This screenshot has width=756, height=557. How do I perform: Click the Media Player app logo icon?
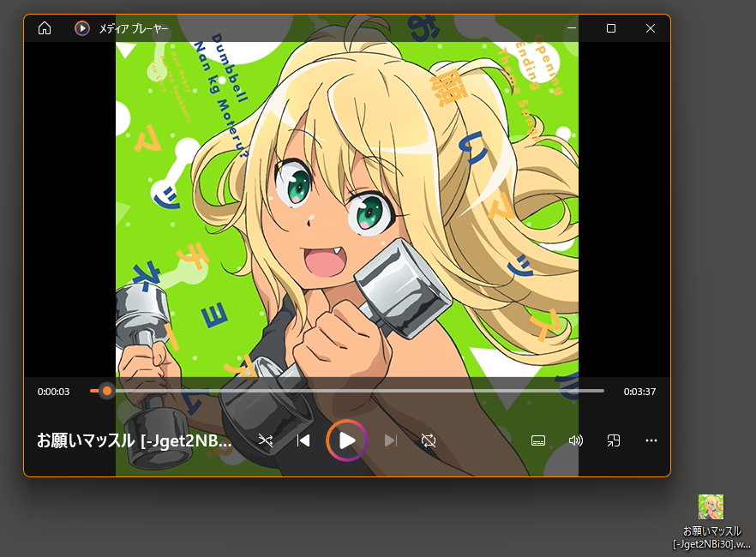pos(82,28)
